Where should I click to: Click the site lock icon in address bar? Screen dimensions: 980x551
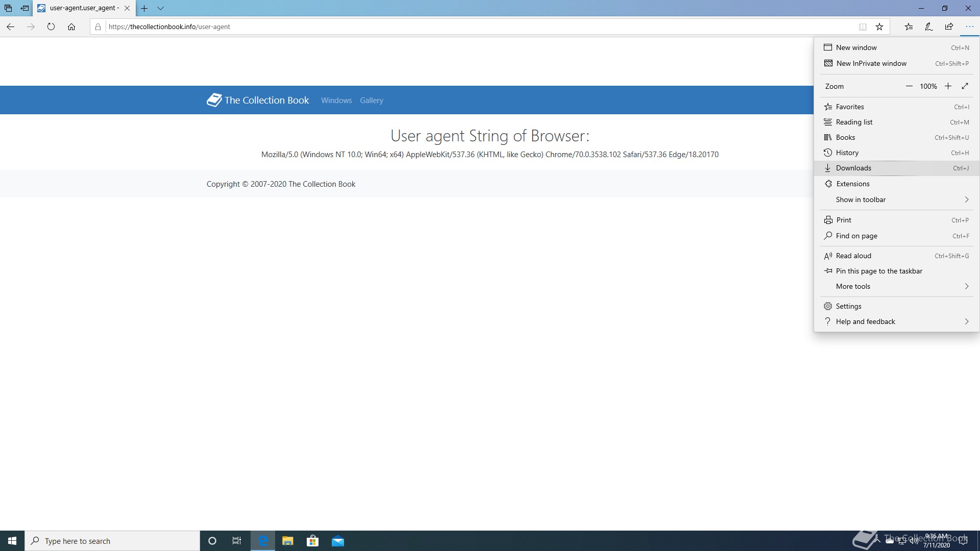pyautogui.click(x=98, y=27)
